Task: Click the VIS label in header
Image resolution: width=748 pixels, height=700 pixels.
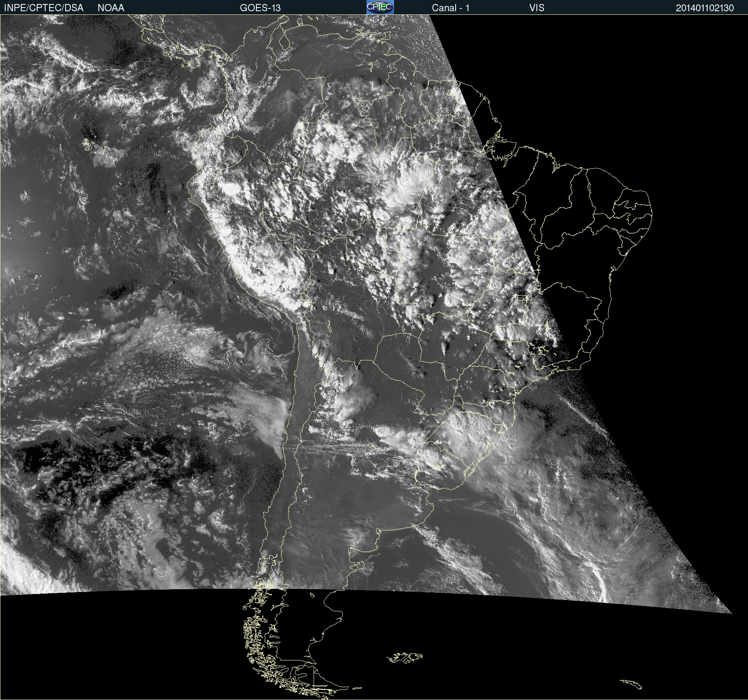Action: click(537, 8)
